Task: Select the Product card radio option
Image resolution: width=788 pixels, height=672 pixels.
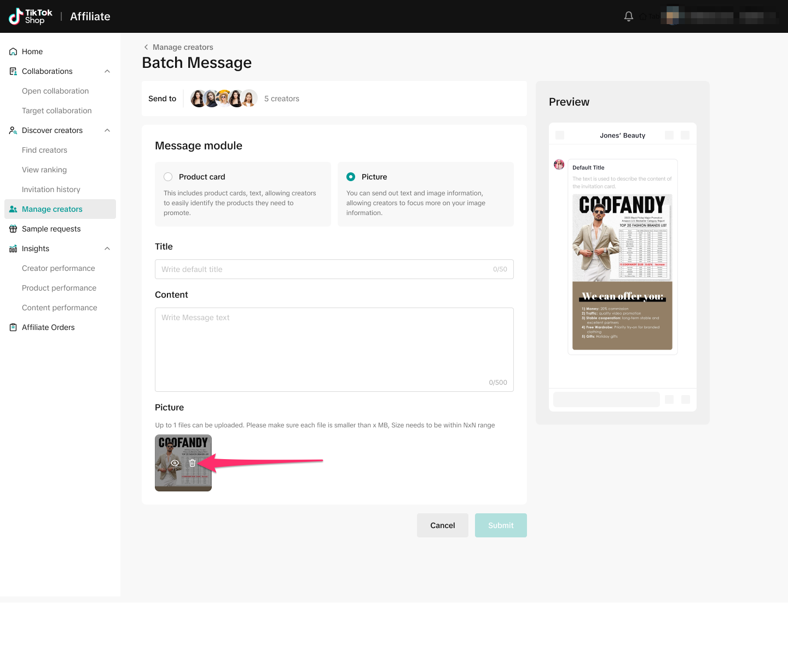Action: [x=168, y=177]
